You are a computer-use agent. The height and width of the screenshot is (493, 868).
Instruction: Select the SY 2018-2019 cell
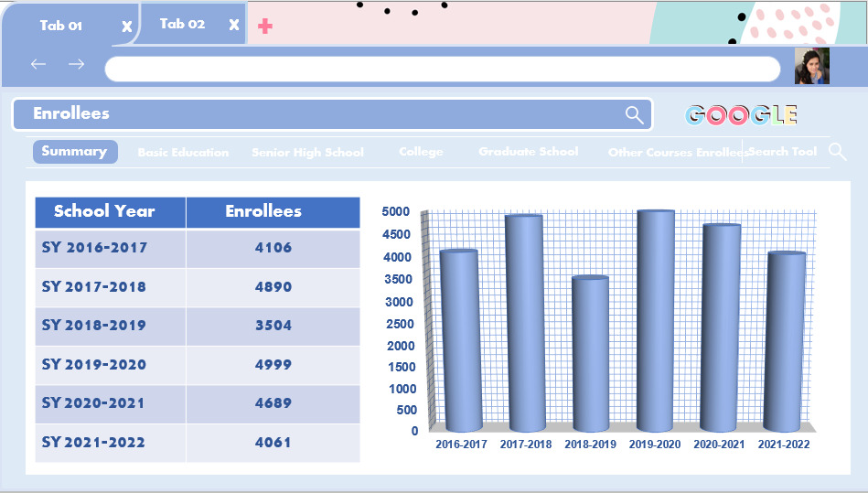110,327
